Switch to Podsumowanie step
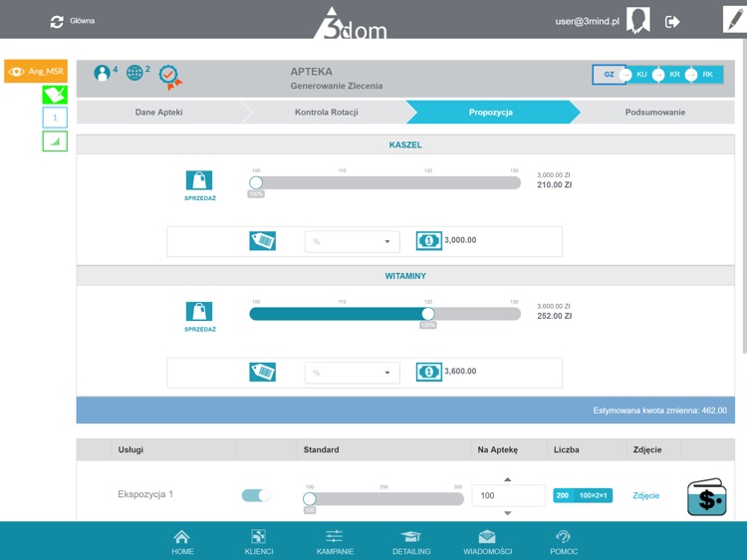Image resolution: width=747 pixels, height=560 pixels. tap(655, 112)
